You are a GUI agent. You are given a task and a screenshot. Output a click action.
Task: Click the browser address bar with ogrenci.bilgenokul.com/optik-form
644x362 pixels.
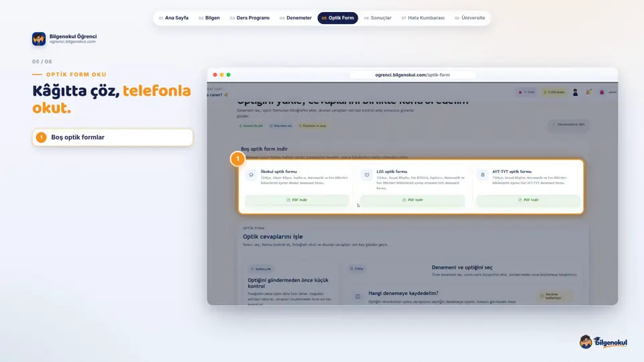pos(413,74)
